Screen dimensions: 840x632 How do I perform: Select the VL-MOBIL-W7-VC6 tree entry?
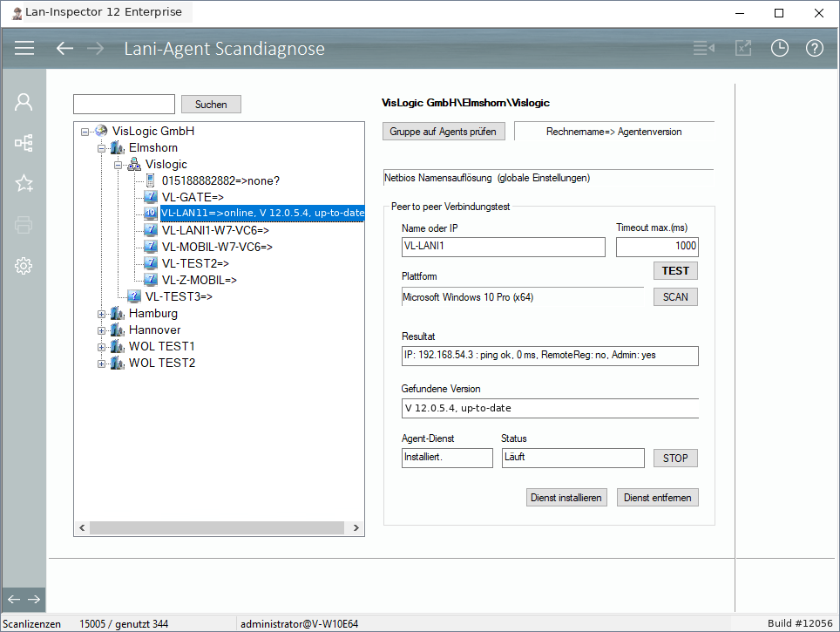pos(217,247)
